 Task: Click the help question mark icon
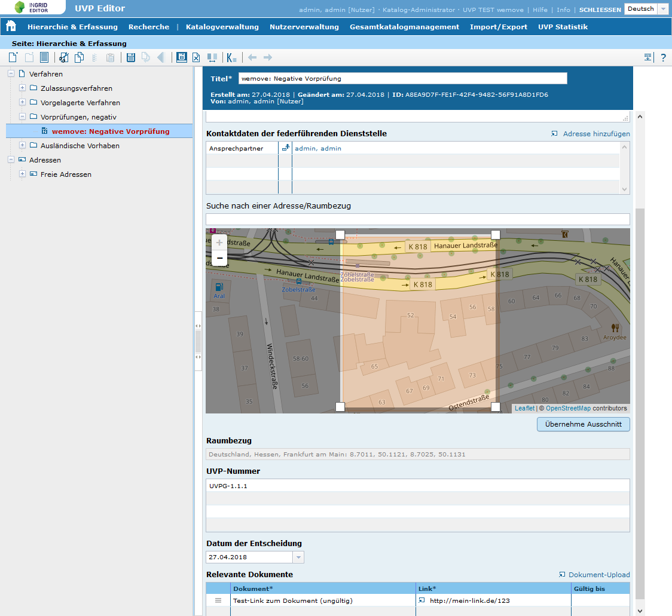coord(663,57)
